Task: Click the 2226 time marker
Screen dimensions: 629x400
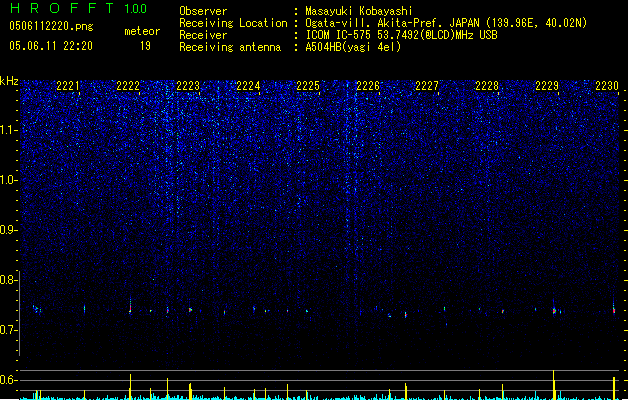Action: click(x=368, y=86)
